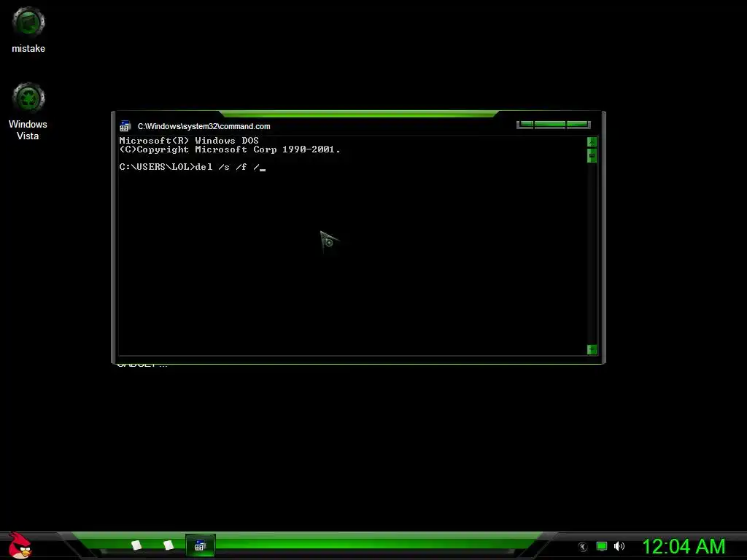Viewport: 747px width, 560px height.
Task: Show hidden tray icons arrow
Action: (582, 547)
